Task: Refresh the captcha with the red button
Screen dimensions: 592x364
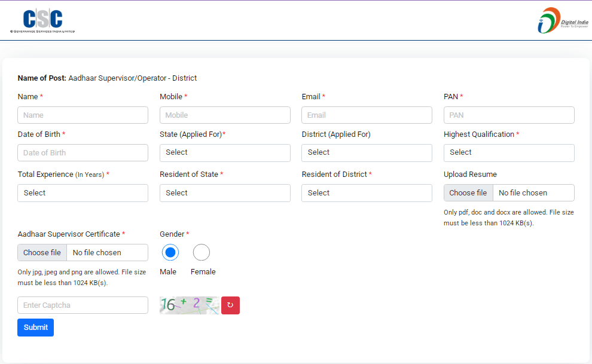Action: pyautogui.click(x=230, y=305)
